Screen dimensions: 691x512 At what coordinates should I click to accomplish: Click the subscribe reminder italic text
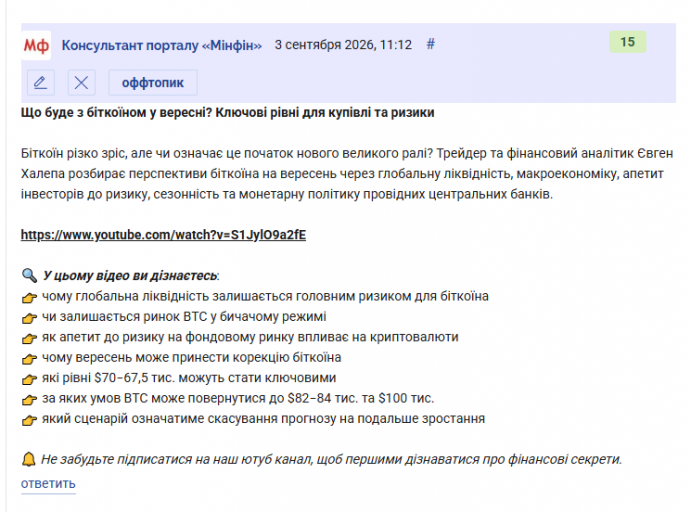click(x=331, y=459)
